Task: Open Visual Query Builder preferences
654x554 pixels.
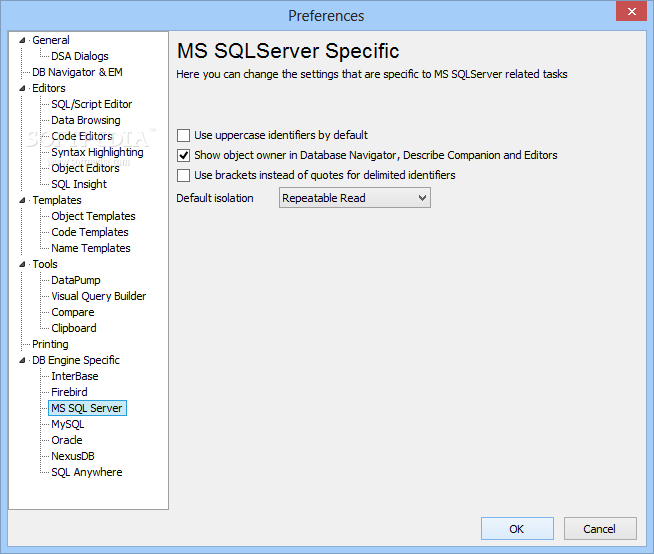Action: pos(98,296)
